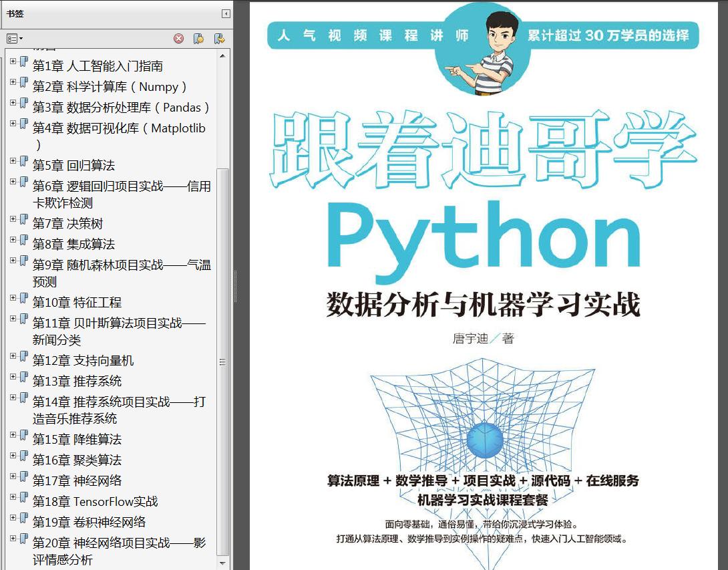Expand the 第12章 支持向量机 bookmark node
This screenshot has height=570, width=728.
point(13,356)
